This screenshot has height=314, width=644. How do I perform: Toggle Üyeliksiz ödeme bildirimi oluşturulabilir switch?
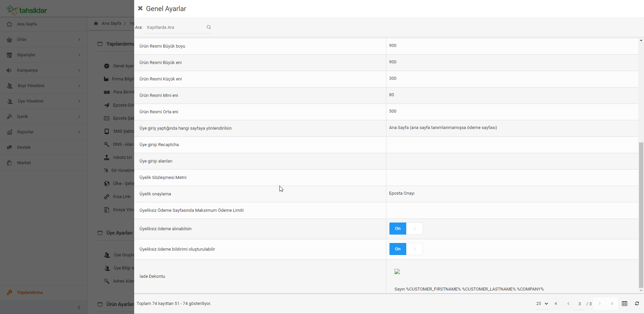pos(406,249)
